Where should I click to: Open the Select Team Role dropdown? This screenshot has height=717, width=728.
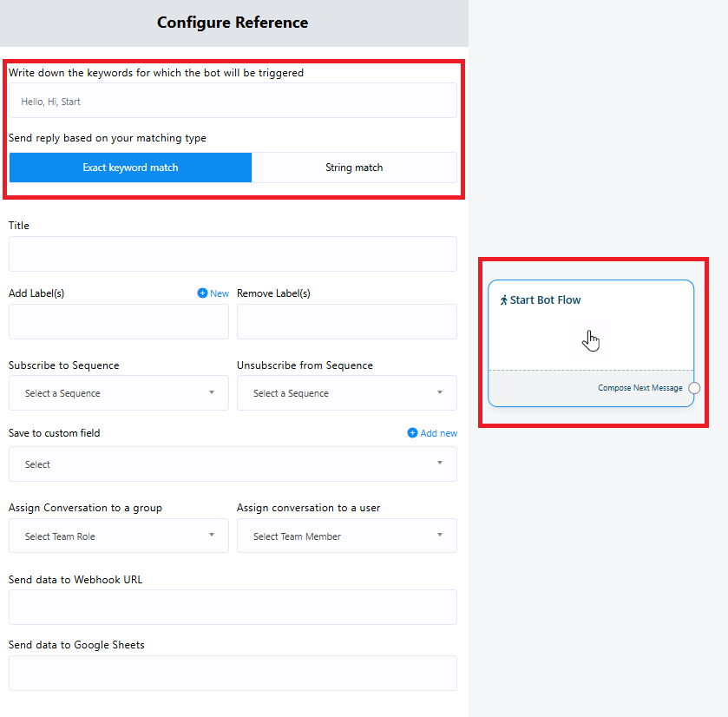coord(119,536)
